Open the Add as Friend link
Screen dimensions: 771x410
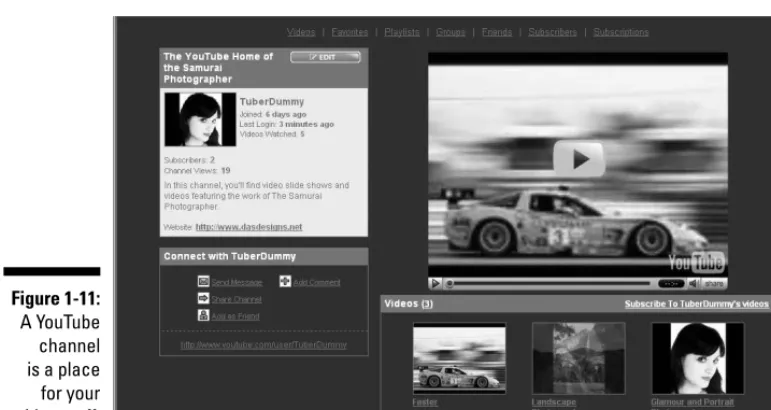235,316
